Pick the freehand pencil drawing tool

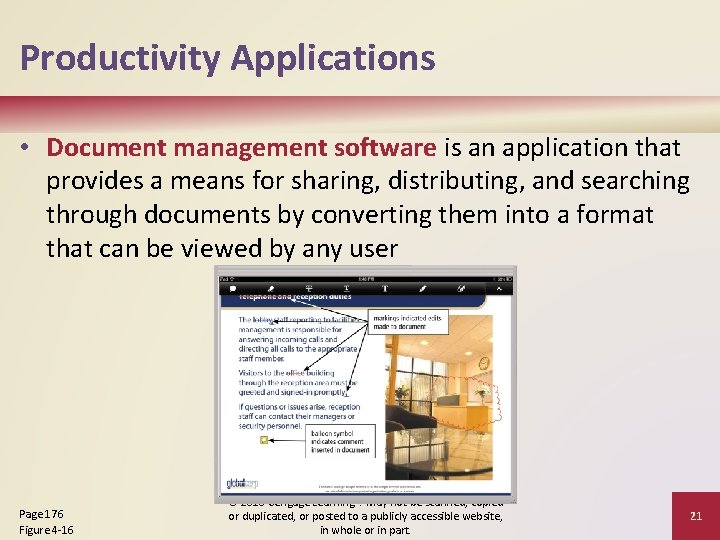point(423,289)
